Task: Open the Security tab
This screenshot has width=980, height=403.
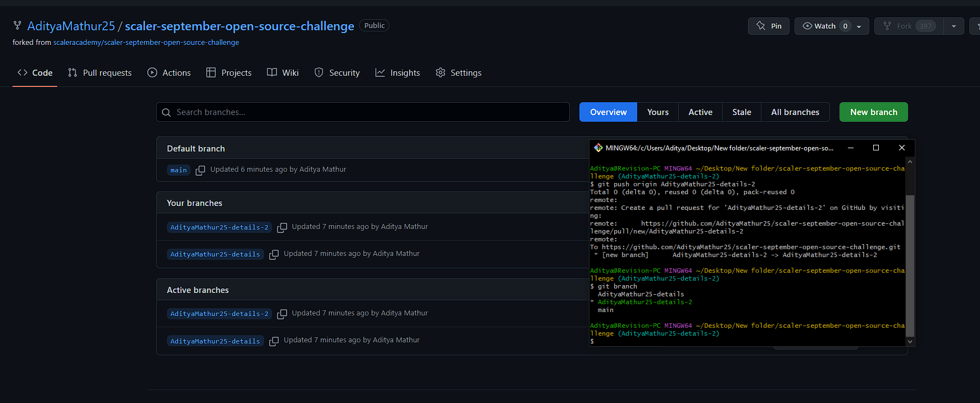Action: point(337,72)
